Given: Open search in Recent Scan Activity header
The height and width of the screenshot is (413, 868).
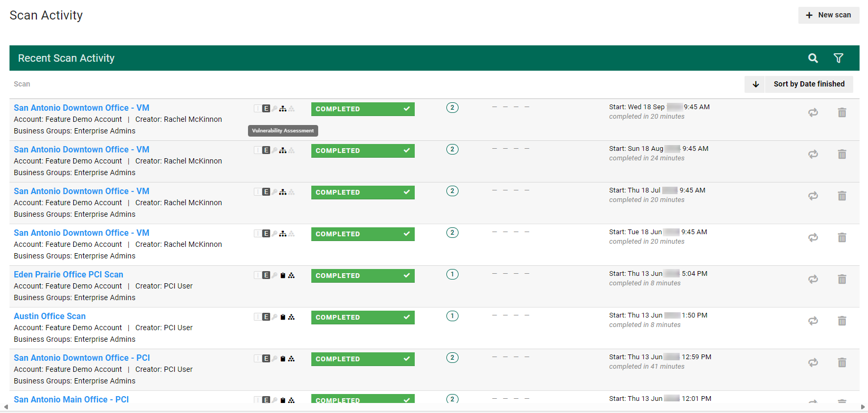Looking at the screenshot, I should pos(813,58).
